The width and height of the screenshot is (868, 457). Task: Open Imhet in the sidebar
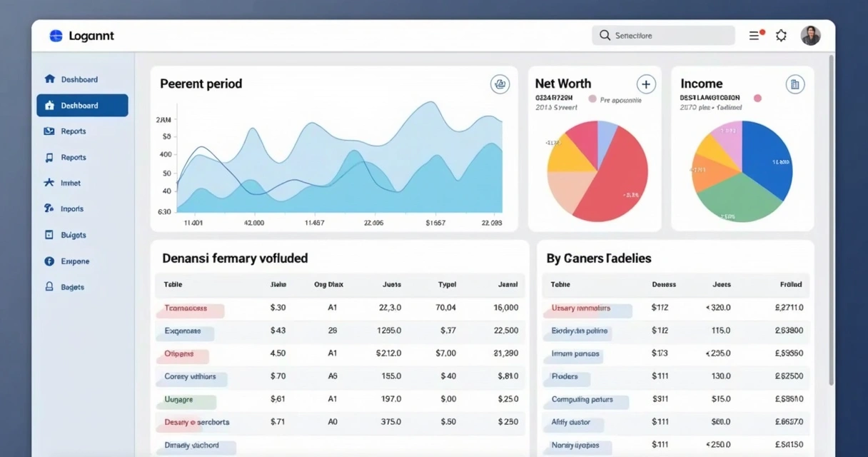(x=62, y=183)
